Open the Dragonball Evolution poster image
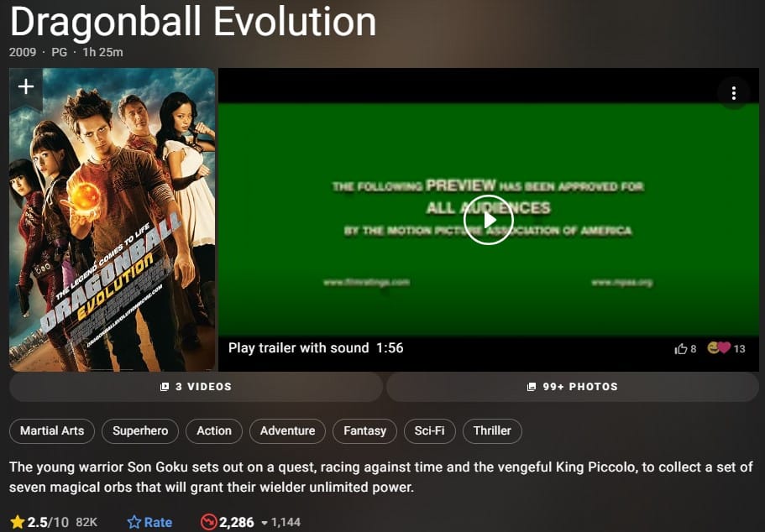Viewport: 765px width, 532px height. (113, 220)
